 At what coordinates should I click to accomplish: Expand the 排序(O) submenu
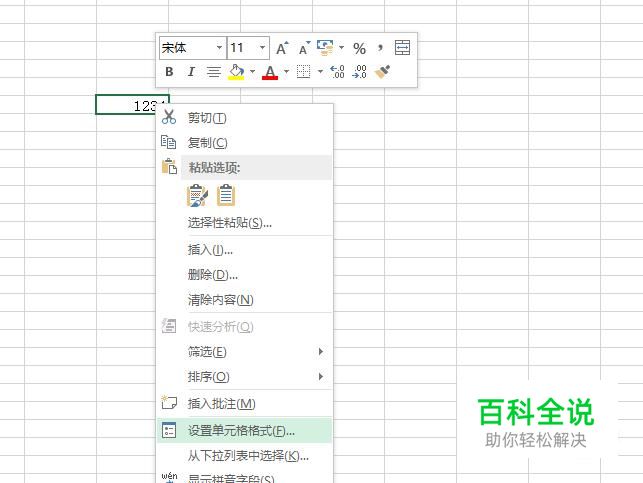pyautogui.click(x=244, y=376)
